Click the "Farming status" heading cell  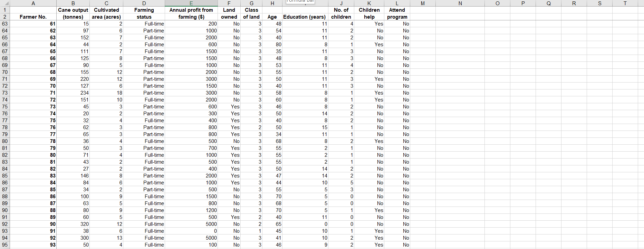pos(144,13)
